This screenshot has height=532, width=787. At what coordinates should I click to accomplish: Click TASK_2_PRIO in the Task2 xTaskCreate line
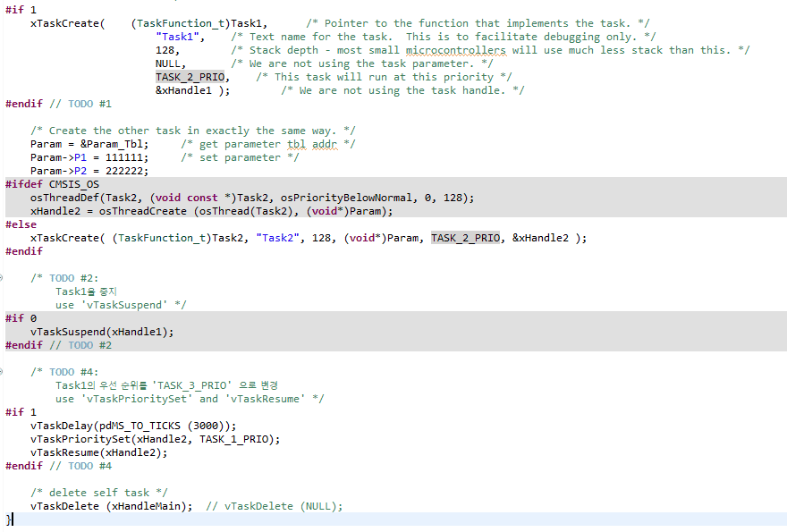click(465, 238)
